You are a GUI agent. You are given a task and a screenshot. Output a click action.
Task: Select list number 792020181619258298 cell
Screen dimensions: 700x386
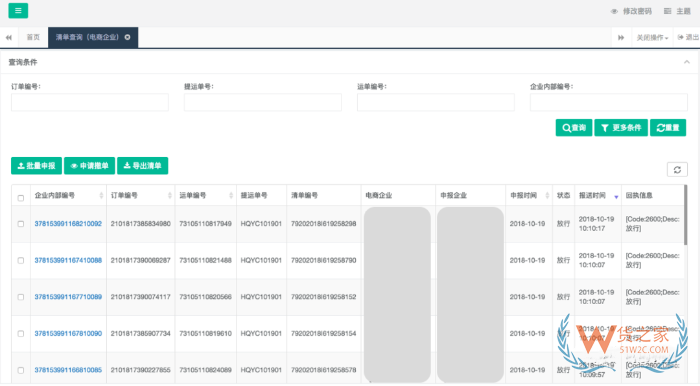[324, 224]
